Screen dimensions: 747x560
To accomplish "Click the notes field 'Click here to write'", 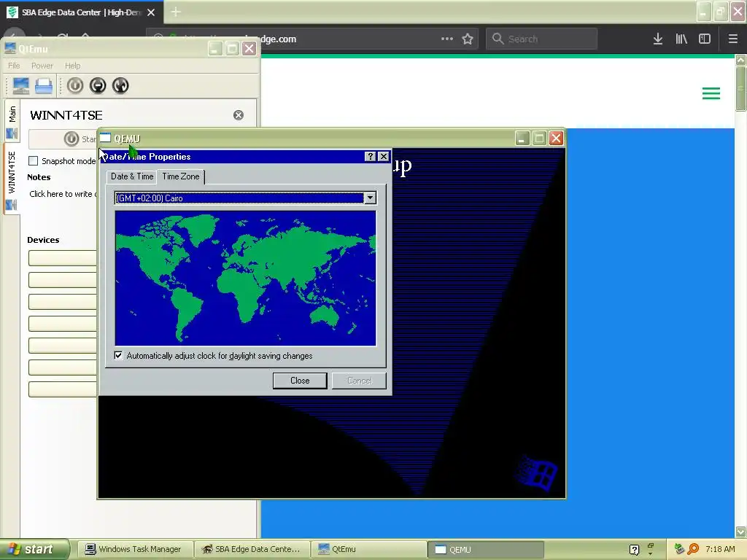I will pos(63,194).
